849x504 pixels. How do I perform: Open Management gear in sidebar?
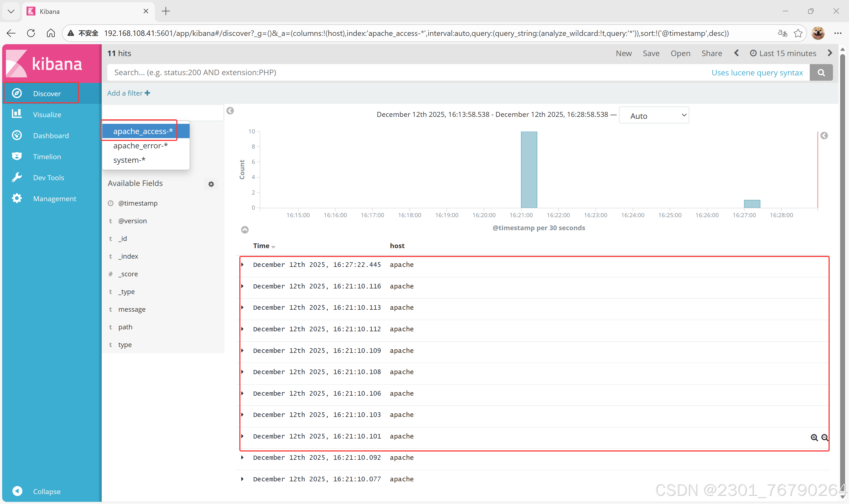[x=17, y=198]
